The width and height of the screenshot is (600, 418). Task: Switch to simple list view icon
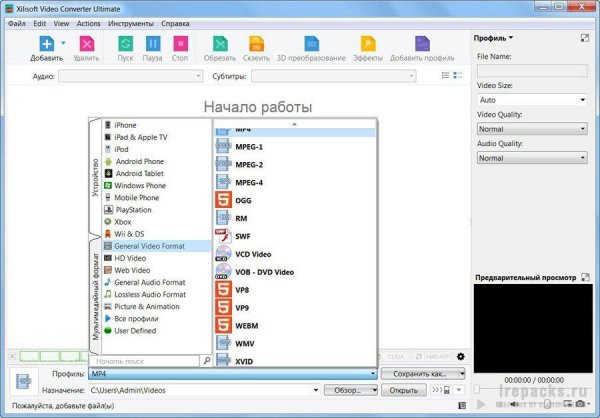point(445,75)
